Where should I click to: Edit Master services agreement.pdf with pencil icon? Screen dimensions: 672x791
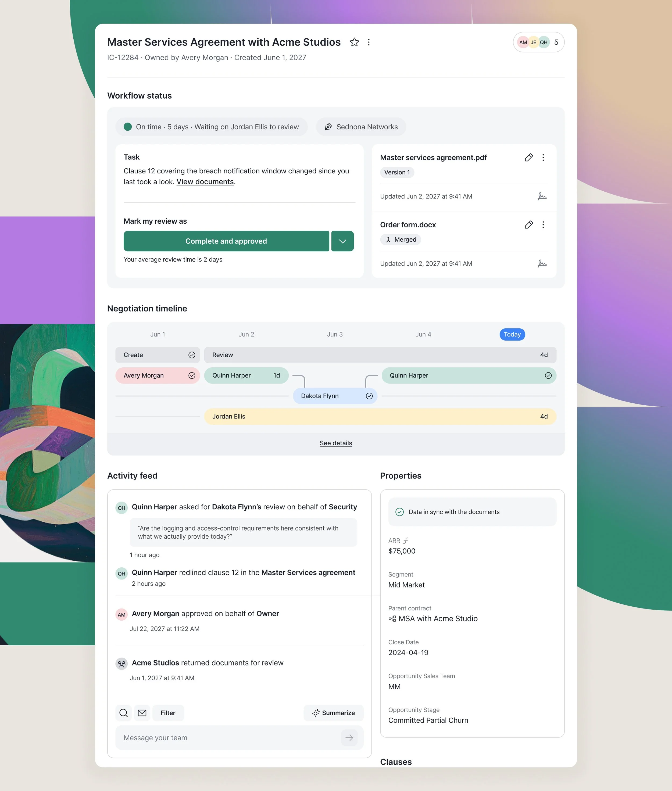[529, 157]
